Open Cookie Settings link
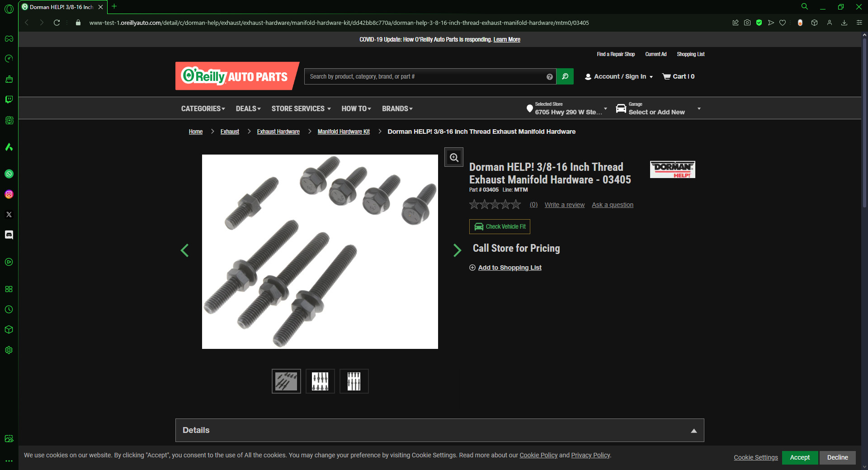 [756, 457]
